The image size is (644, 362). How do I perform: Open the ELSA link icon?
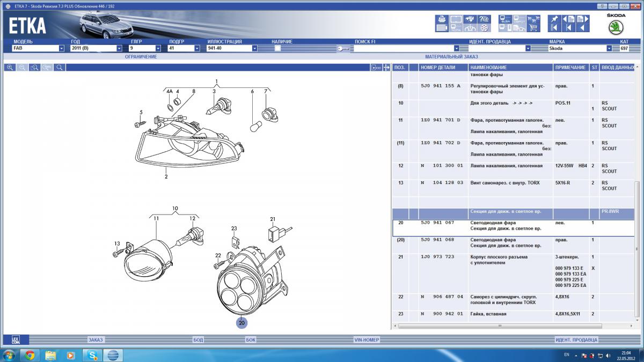click(505, 19)
